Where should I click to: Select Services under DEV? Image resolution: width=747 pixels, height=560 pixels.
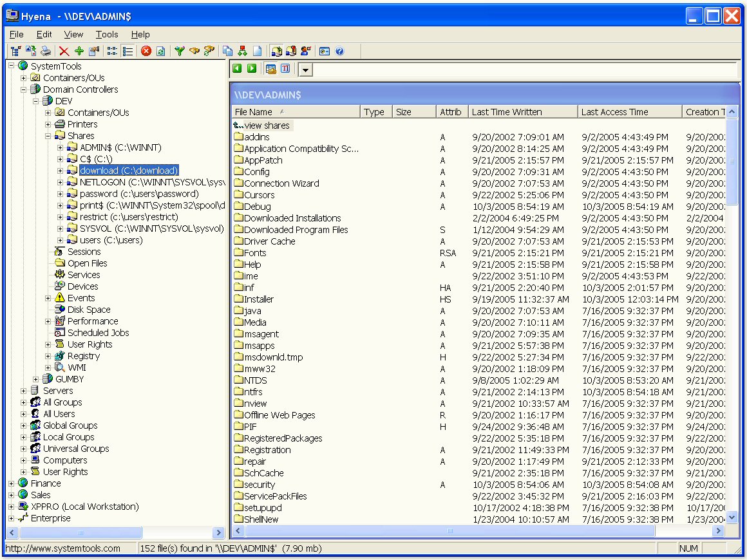pos(84,275)
